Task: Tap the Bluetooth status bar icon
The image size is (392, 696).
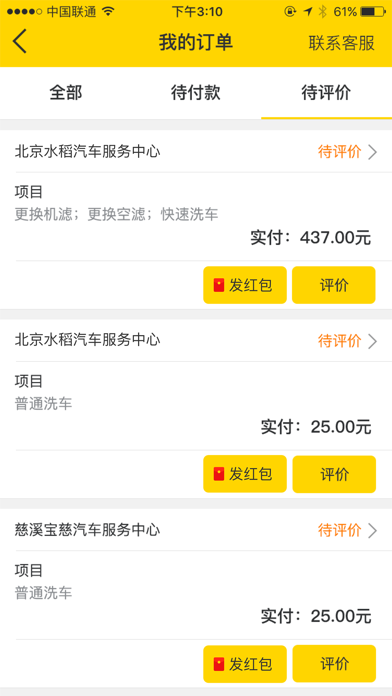Action: pyautogui.click(x=322, y=12)
